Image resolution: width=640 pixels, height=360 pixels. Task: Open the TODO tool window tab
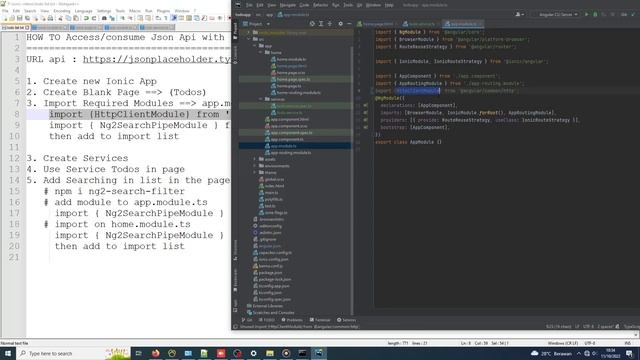coord(267,320)
